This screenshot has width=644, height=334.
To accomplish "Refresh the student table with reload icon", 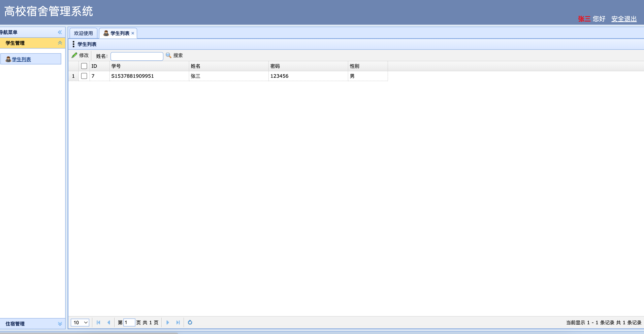I will (190, 322).
